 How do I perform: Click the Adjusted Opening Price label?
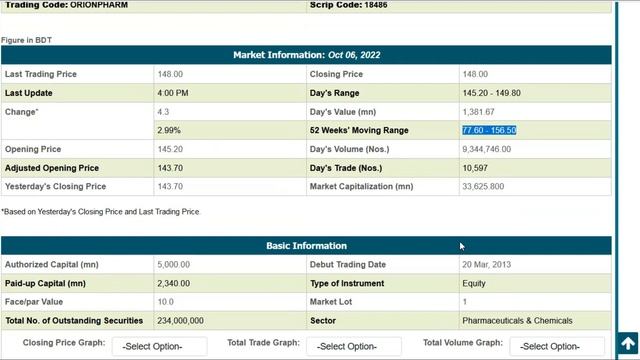click(x=52, y=168)
